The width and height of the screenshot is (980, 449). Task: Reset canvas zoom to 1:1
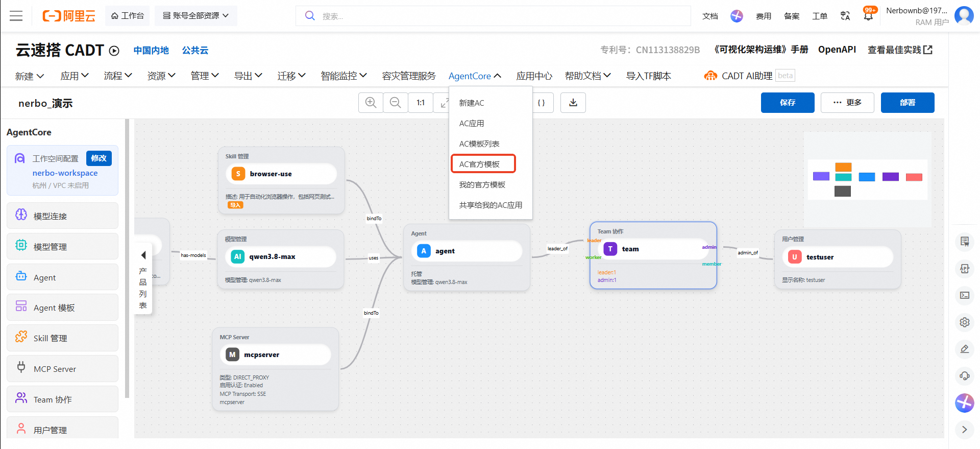[x=421, y=103]
